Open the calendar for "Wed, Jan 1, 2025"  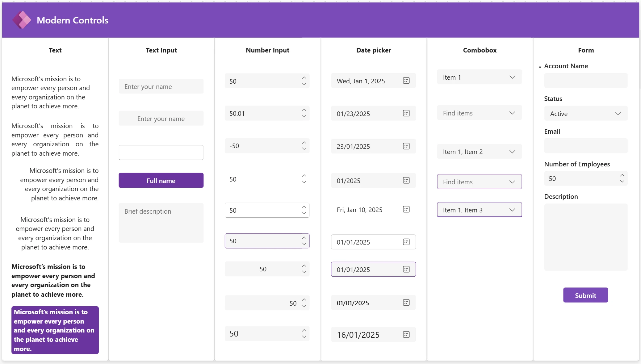[x=406, y=81]
